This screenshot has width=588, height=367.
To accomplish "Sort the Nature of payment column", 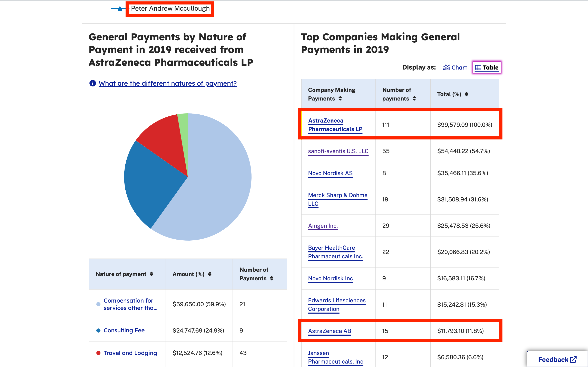I will 151,274.
